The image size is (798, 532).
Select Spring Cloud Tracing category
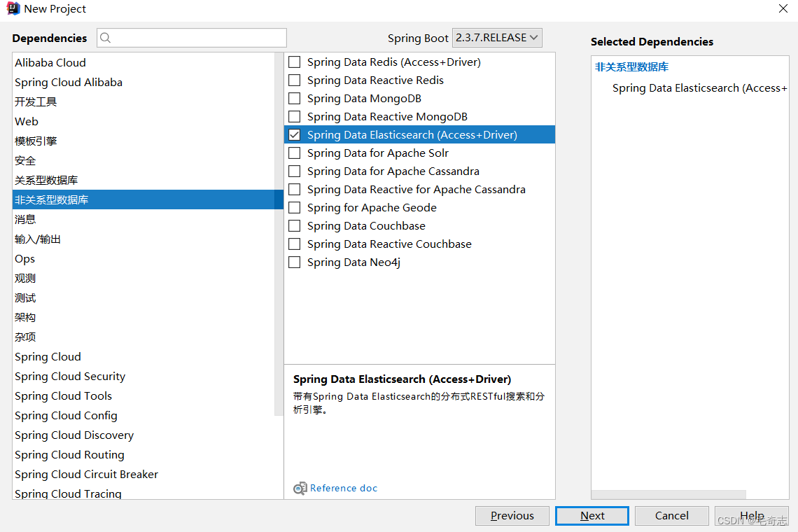(143, 493)
